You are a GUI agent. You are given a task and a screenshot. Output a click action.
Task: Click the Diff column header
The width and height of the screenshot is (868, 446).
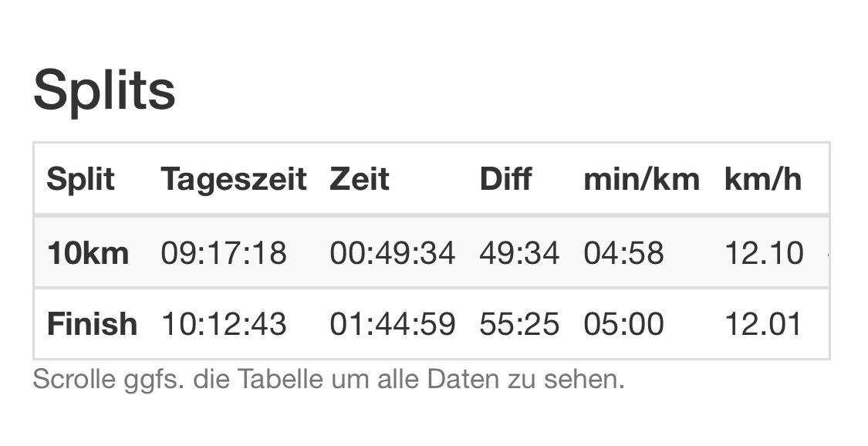(x=505, y=179)
